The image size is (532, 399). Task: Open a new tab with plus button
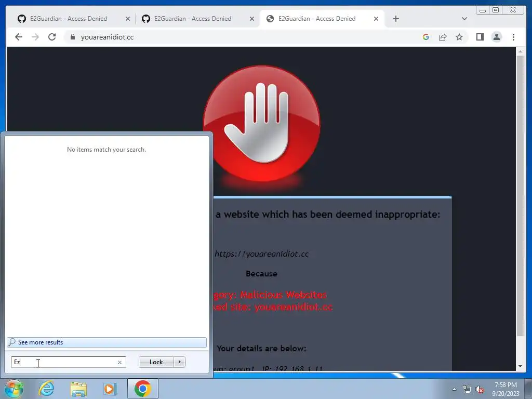coord(395,19)
